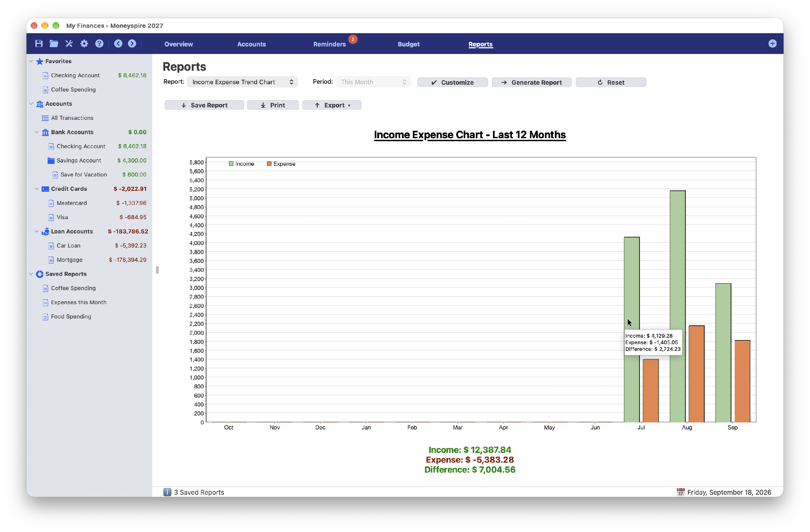Collapse the Credit Cards group
Image resolution: width=810 pixels, height=532 pixels.
[37, 189]
